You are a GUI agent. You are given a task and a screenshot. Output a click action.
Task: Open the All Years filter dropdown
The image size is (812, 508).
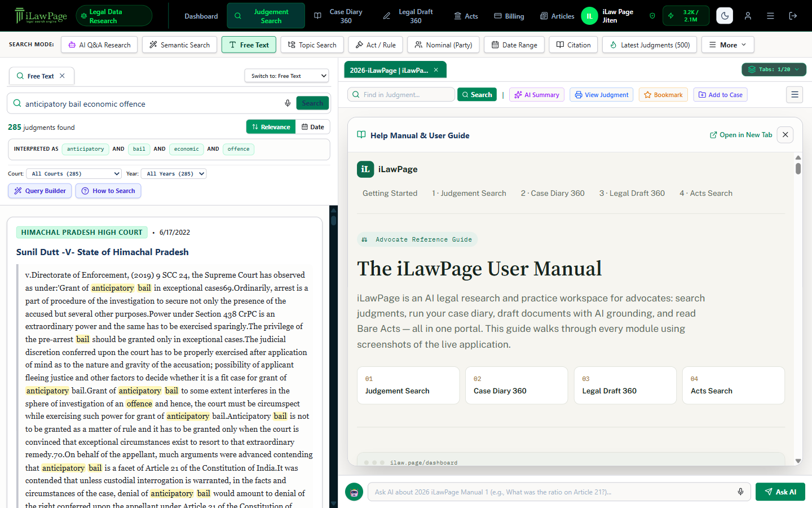(x=174, y=174)
